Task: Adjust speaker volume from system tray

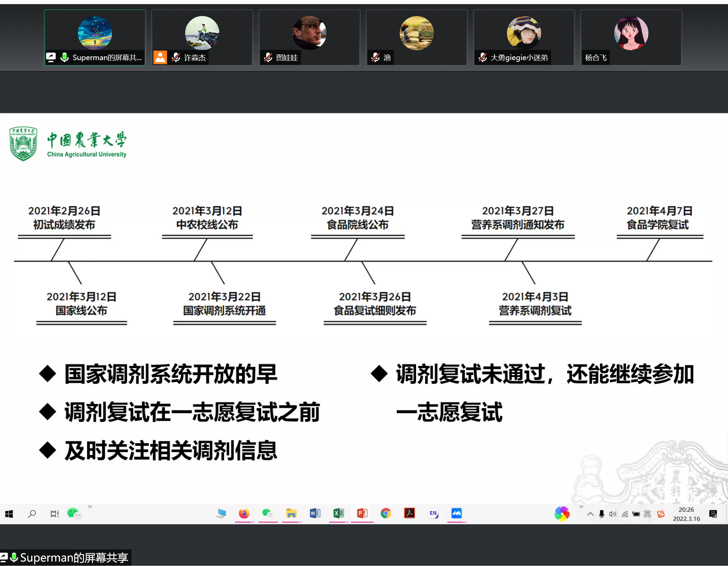Action: pos(613,513)
